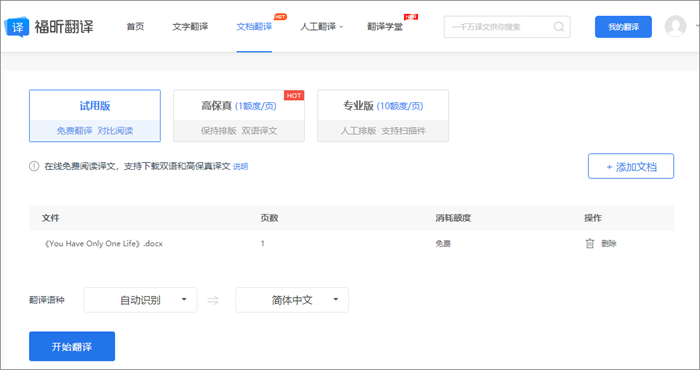
Task: Go to 文字翻译 text translation
Action: (x=190, y=27)
